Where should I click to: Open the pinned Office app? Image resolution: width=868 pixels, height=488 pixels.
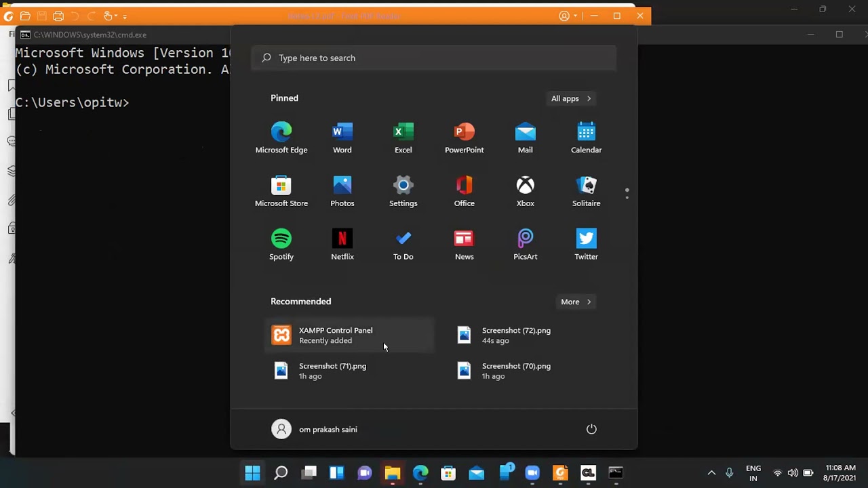point(465,191)
